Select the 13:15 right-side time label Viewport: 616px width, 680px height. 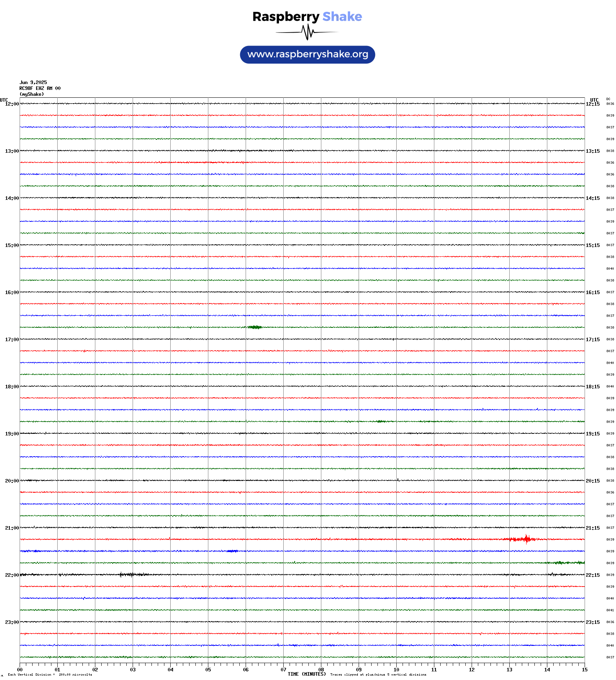click(x=593, y=151)
